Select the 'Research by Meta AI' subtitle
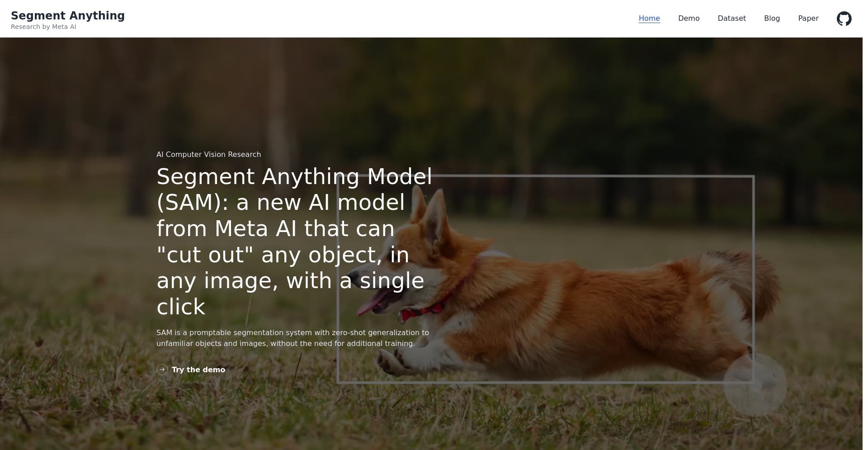Screen dimensions: 868x450 pyautogui.click(x=43, y=27)
